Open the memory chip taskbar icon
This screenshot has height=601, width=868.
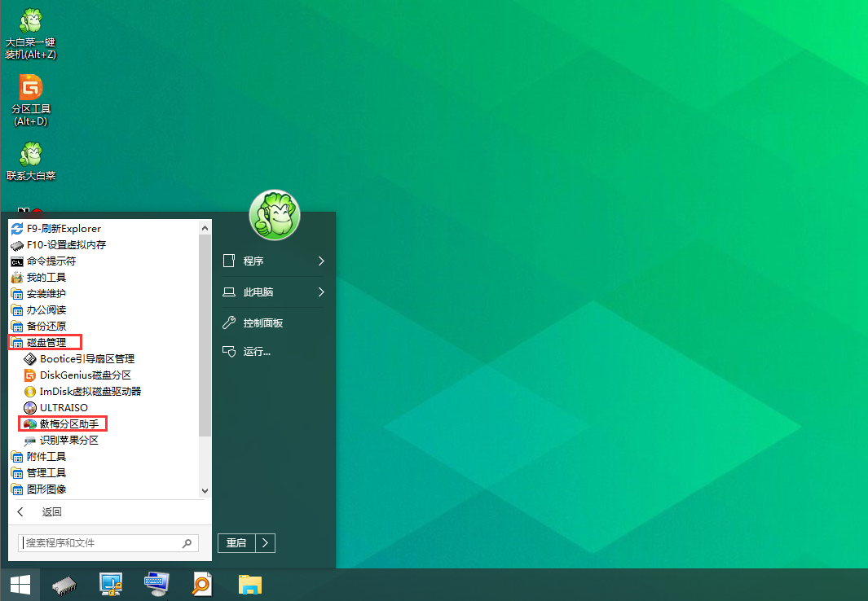point(64,585)
